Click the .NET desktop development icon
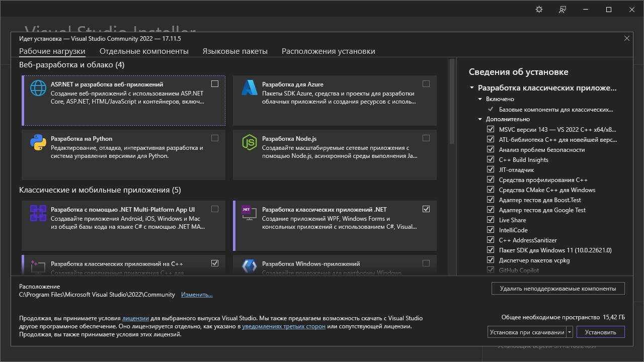 coord(250,213)
